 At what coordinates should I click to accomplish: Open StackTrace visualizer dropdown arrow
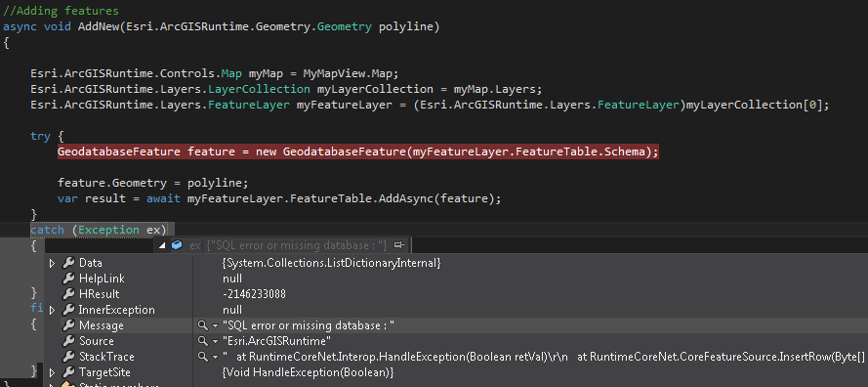(x=215, y=357)
